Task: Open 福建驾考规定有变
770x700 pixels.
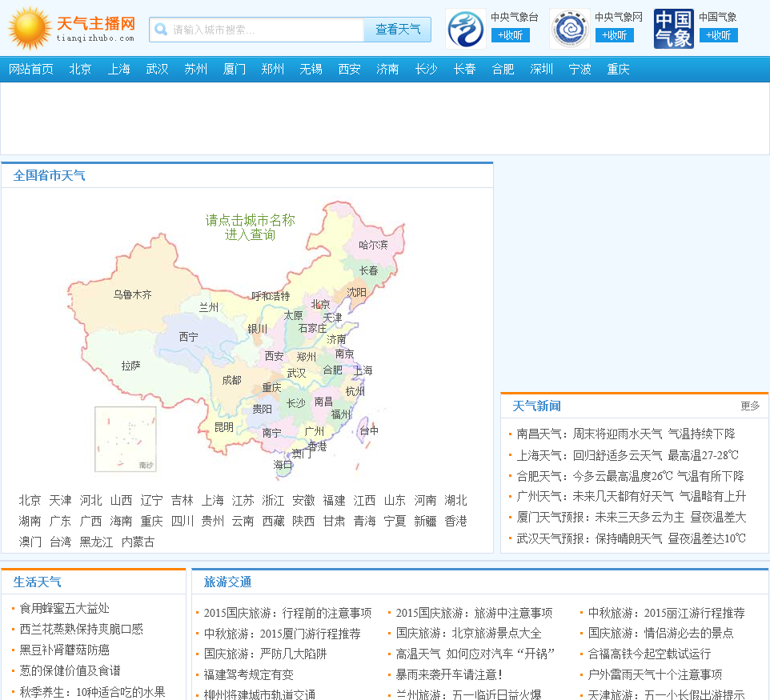Action: 249,674
